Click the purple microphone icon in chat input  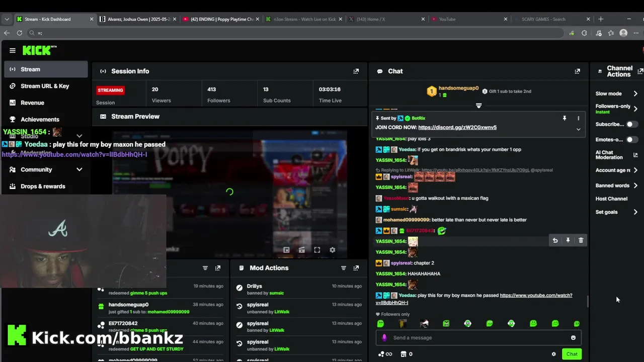[x=384, y=338]
